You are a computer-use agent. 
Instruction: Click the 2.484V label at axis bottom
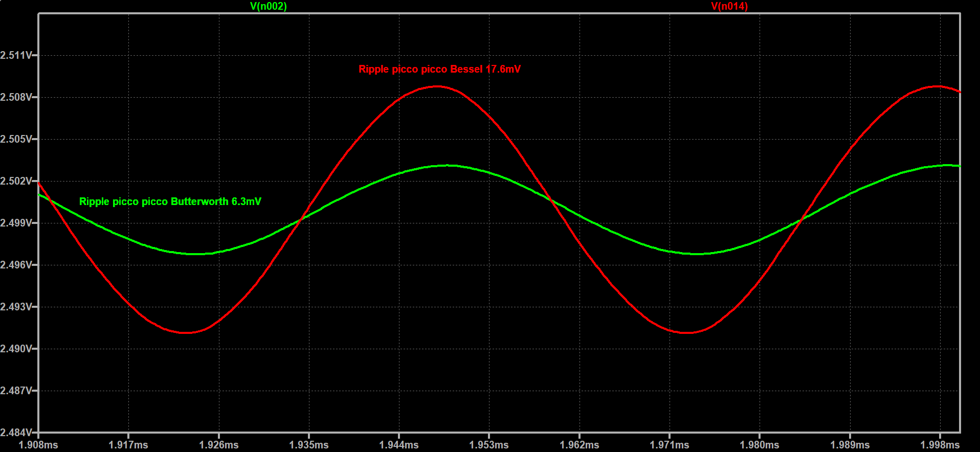[x=16, y=433]
